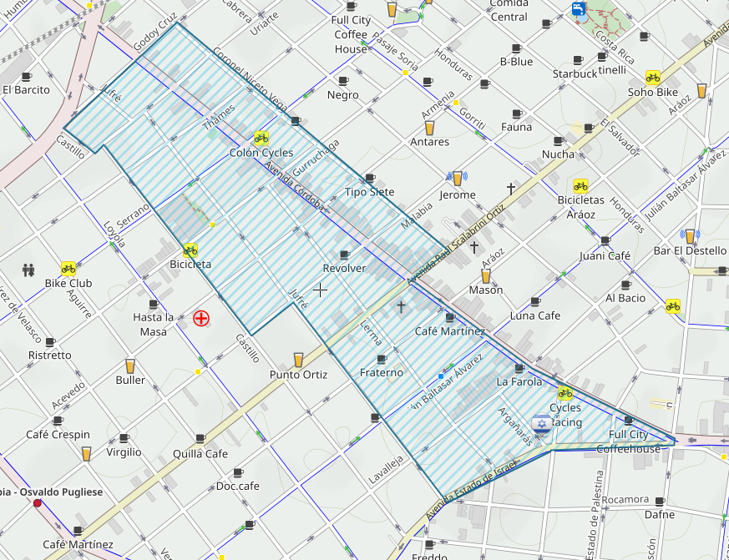Click the Rocamora street label
Viewport: 729px width, 560px height.
tap(625, 500)
